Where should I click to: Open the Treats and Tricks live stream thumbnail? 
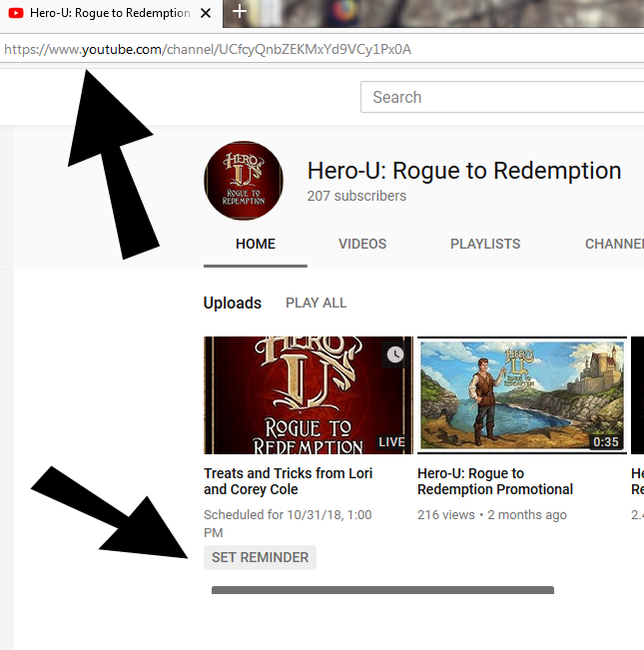(x=309, y=395)
